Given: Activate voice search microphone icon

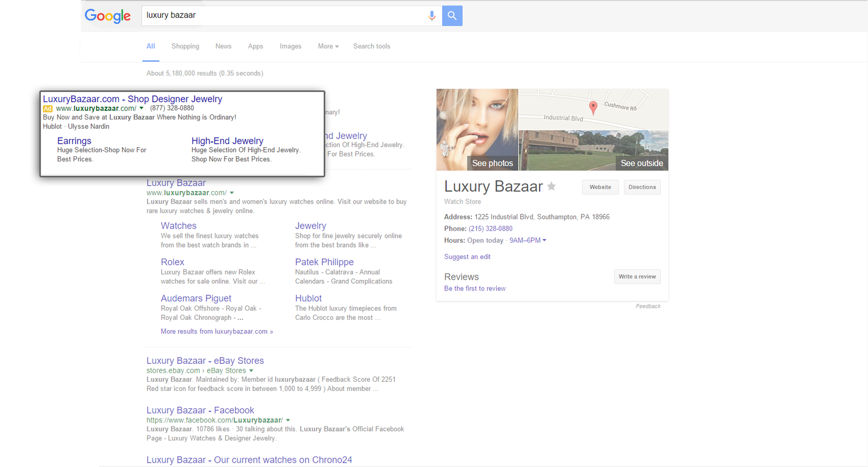Looking at the screenshot, I should point(432,16).
